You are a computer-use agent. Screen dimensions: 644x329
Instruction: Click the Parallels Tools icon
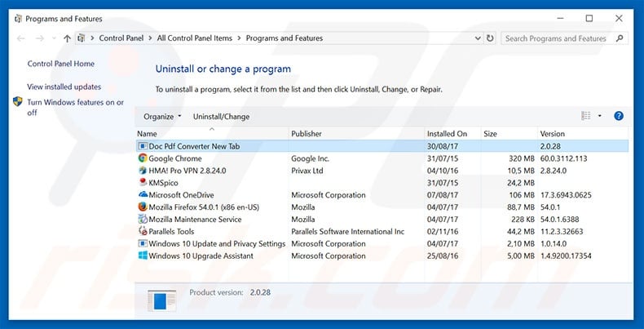[143, 231]
